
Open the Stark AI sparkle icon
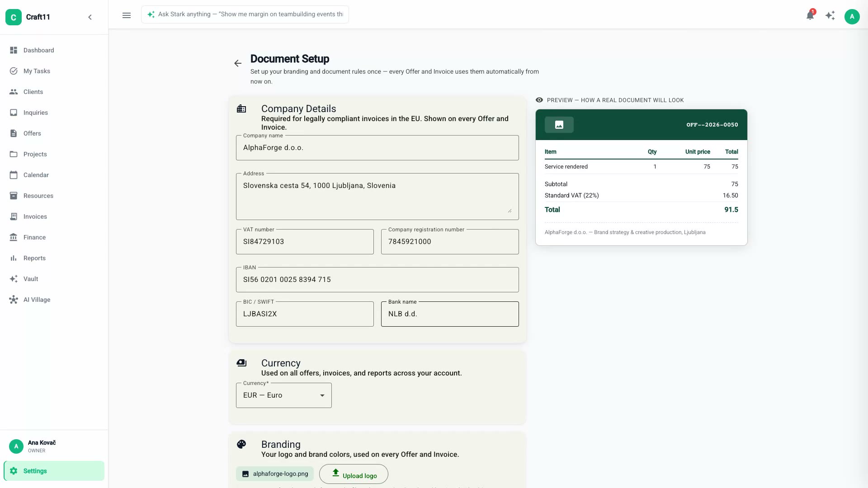(x=830, y=15)
